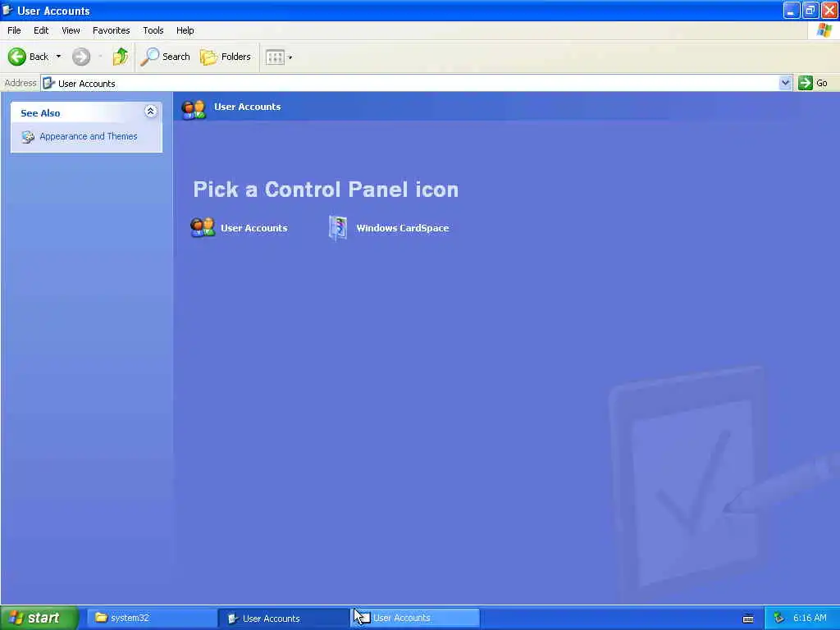Close the User Accounts window
840x630 pixels.
pos(829,10)
